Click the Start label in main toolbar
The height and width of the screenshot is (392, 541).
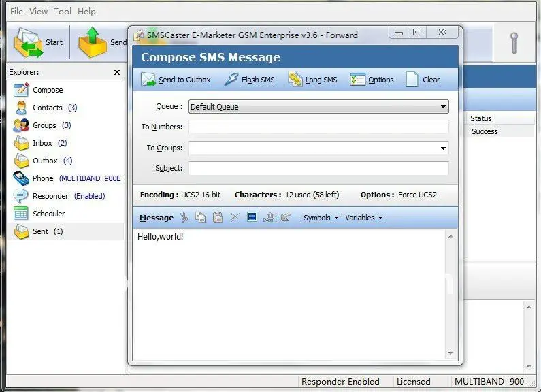click(x=54, y=42)
